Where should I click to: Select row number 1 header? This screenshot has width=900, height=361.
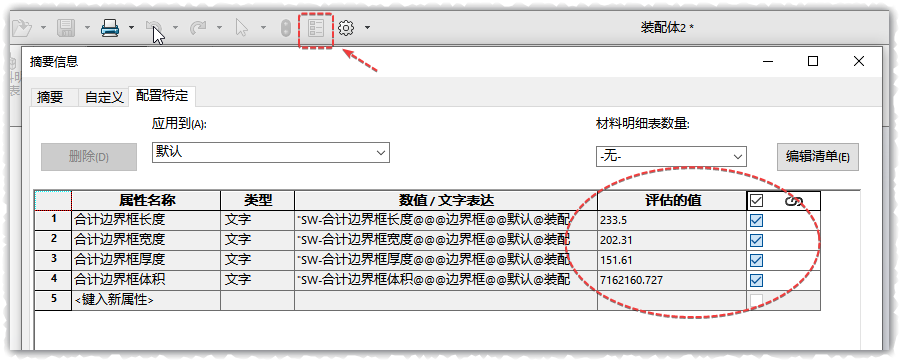point(53,220)
